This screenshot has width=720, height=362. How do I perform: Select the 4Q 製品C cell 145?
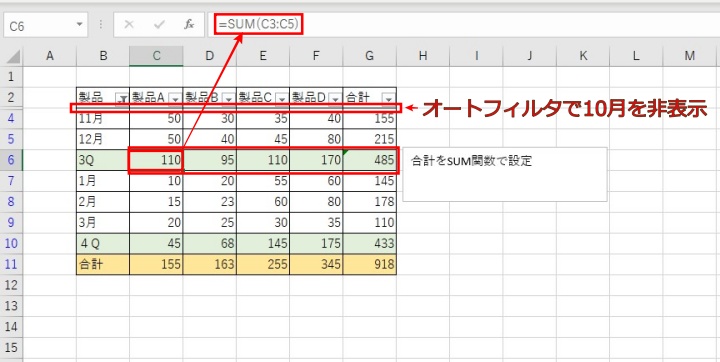click(263, 243)
